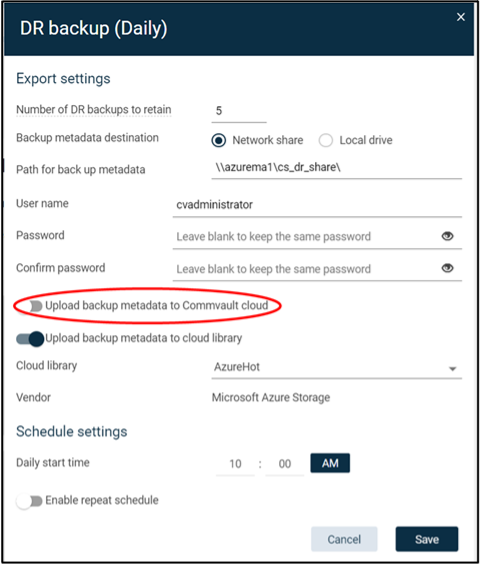Cancel the DR backup dialog
Screen dimensions: 481x566
point(344,539)
